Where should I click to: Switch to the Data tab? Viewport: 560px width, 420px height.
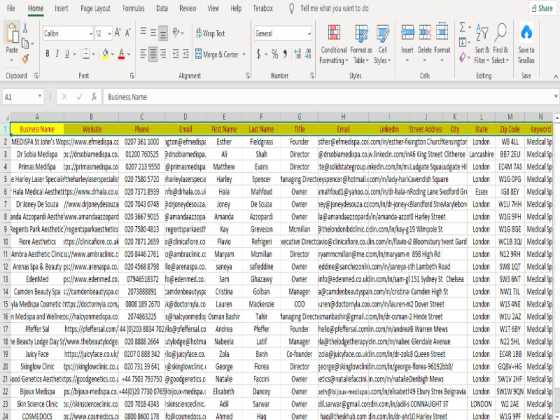click(162, 8)
